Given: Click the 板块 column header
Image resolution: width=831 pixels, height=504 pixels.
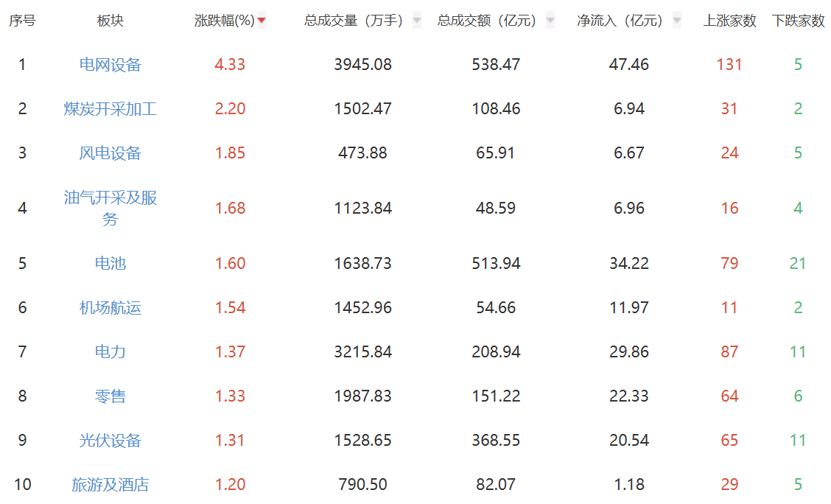Looking at the screenshot, I should click(111, 21).
